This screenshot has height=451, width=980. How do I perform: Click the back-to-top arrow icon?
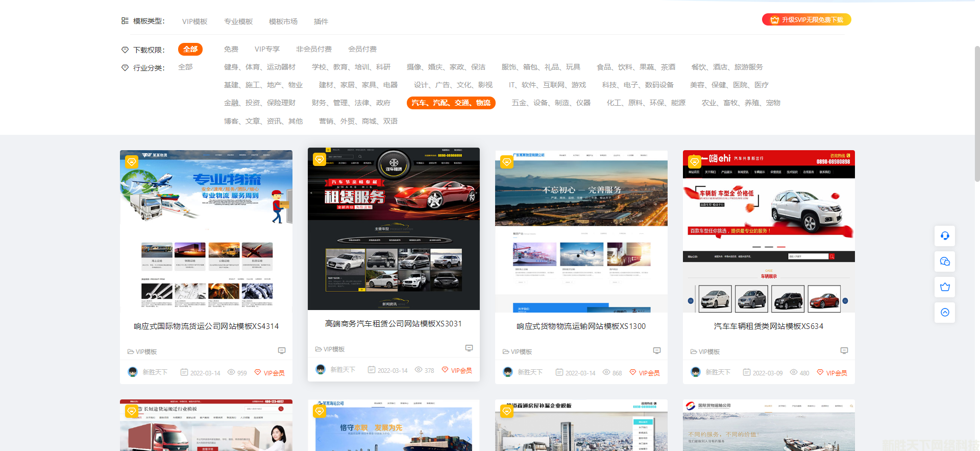point(945,313)
